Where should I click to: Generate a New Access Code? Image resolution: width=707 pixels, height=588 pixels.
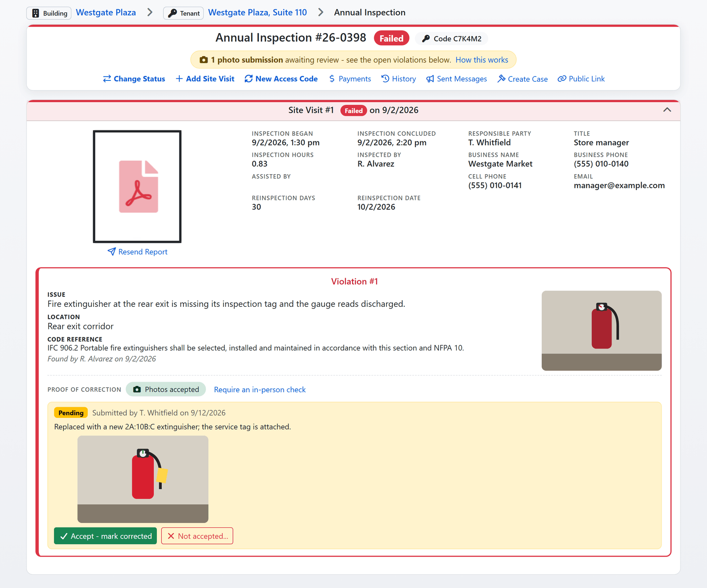coord(281,79)
